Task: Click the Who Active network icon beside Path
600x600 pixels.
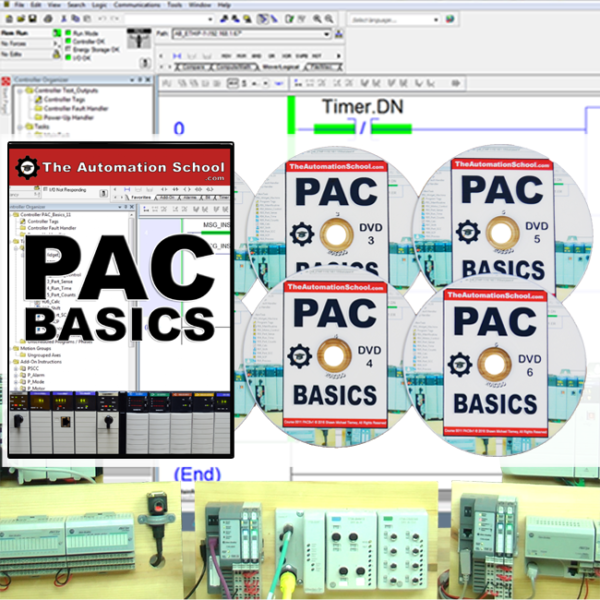Action: click(339, 34)
